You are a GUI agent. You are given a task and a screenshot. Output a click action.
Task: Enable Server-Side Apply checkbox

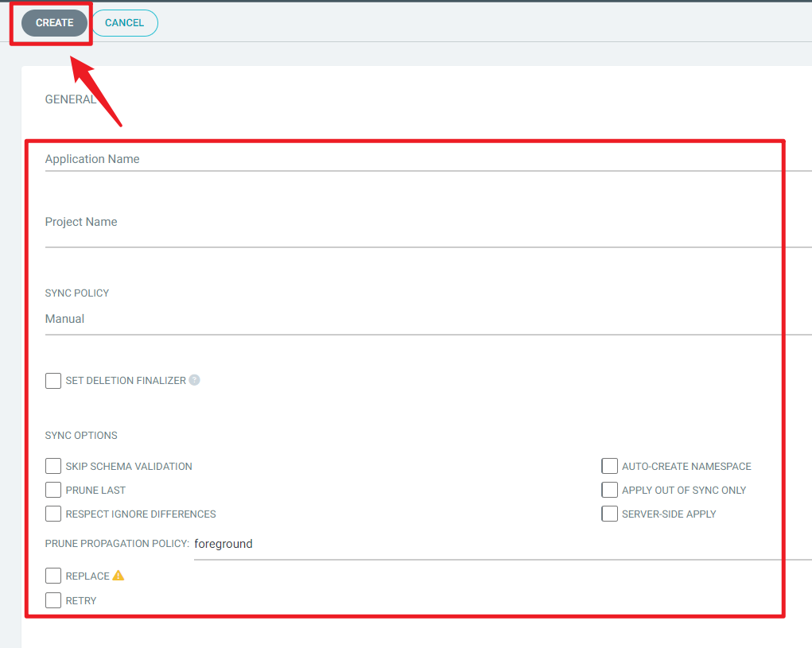tap(609, 514)
